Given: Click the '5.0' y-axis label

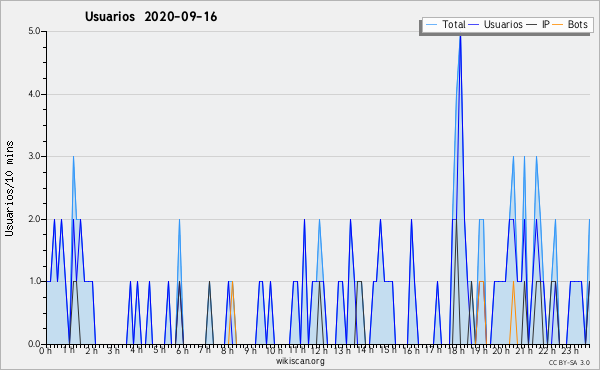Looking at the screenshot, I should point(34,31).
